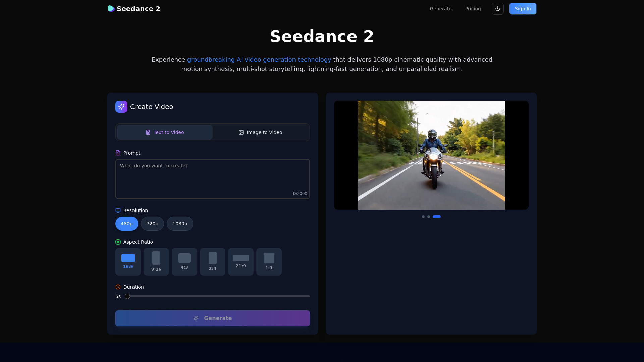Open the Generate page from the navbar
This screenshot has height=362, width=644.
point(440,9)
